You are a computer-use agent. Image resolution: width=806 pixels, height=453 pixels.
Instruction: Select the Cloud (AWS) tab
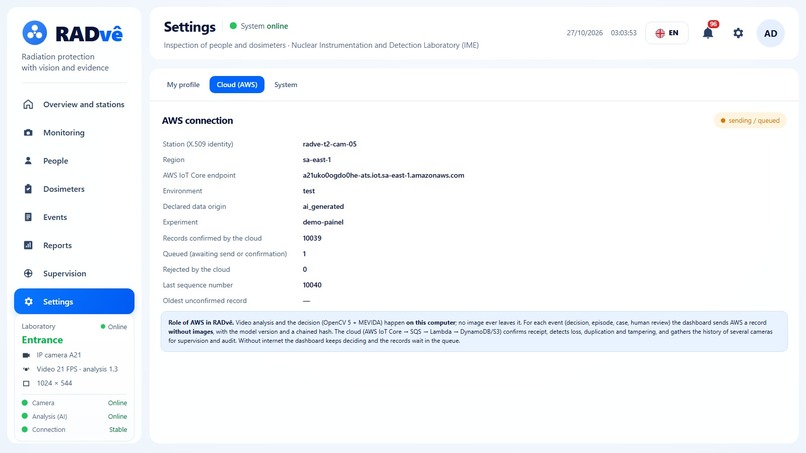click(237, 85)
